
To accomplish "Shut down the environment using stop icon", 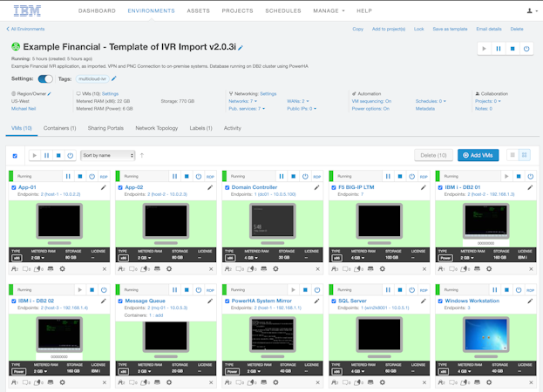I will (x=512, y=49).
